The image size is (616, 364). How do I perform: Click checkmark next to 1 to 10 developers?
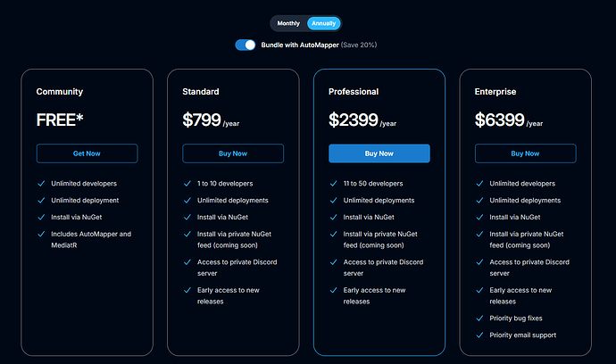pos(187,184)
